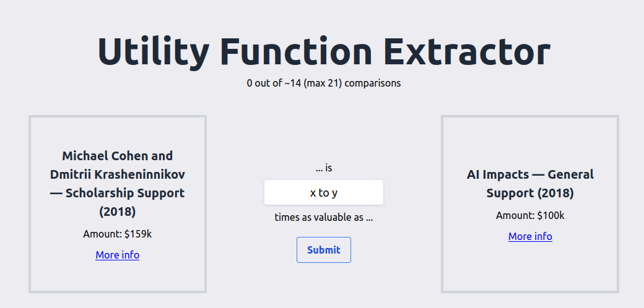644x308 pixels.
Task: Click the 'Dmitrii Krasheninnikov' name text
Action: [x=118, y=174]
